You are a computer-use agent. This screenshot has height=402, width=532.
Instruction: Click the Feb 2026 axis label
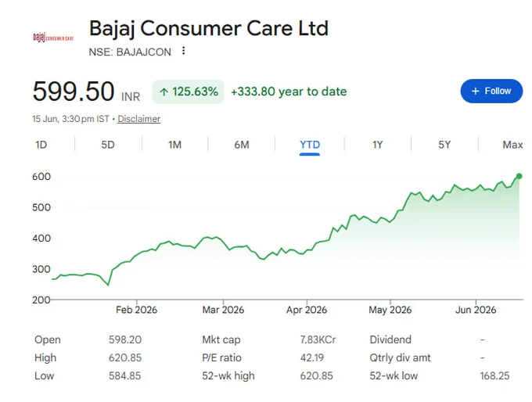coord(136,310)
